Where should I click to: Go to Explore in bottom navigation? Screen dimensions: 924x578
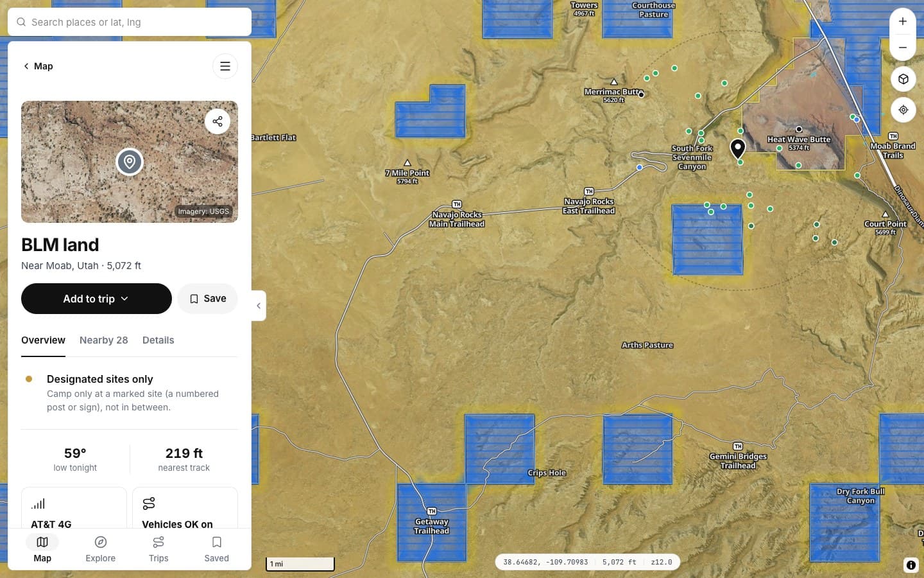[x=101, y=549]
